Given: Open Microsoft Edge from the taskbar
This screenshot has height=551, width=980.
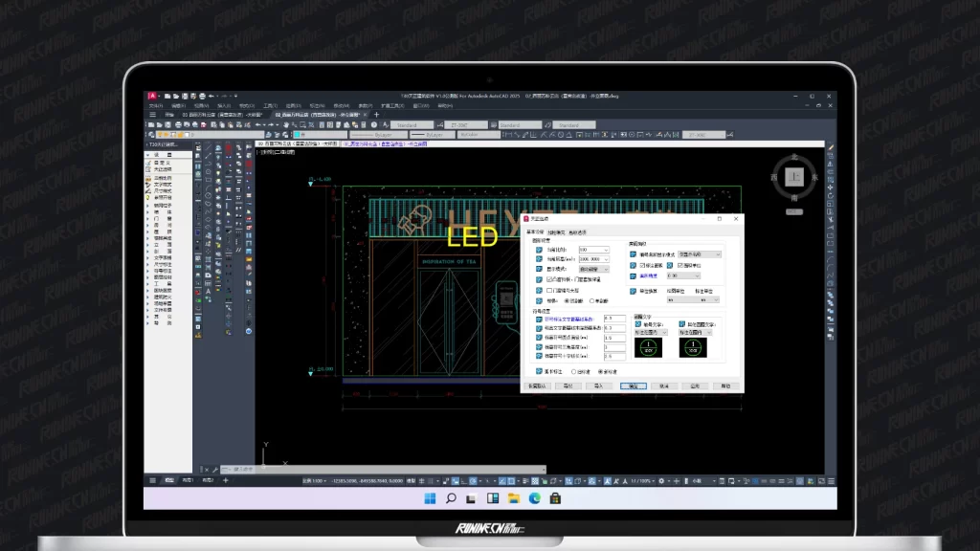Looking at the screenshot, I should pyautogui.click(x=535, y=498).
